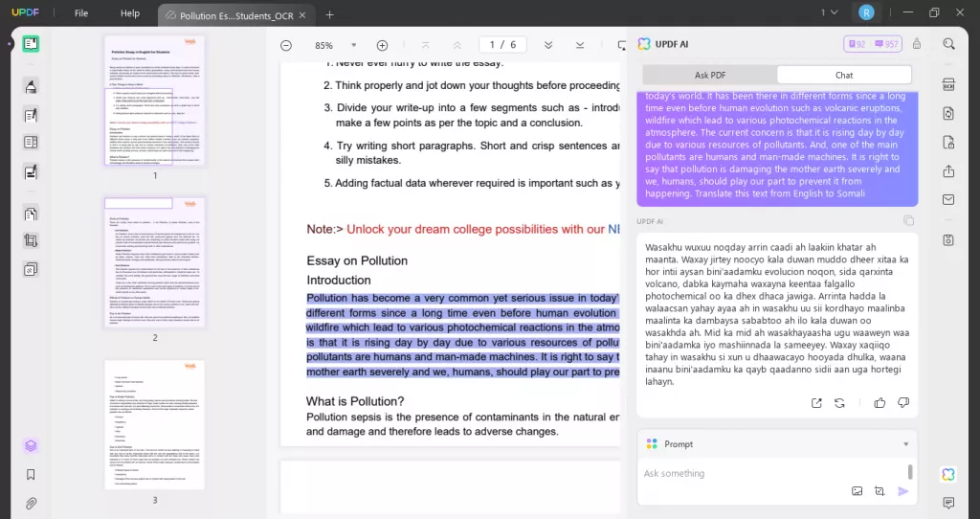Select the Comment highlighter tool
Viewport: 980px width, 519px height.
[x=31, y=86]
